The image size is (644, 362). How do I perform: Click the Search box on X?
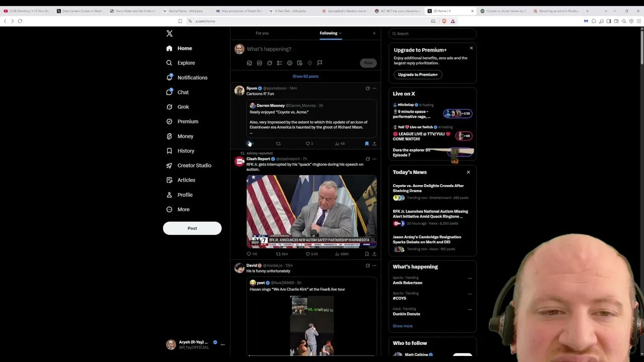coord(433,34)
